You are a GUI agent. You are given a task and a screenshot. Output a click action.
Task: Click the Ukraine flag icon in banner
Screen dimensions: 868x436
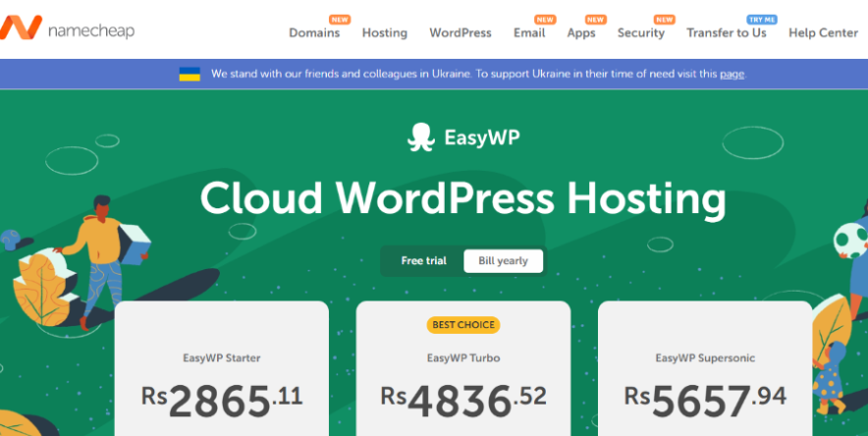[190, 74]
